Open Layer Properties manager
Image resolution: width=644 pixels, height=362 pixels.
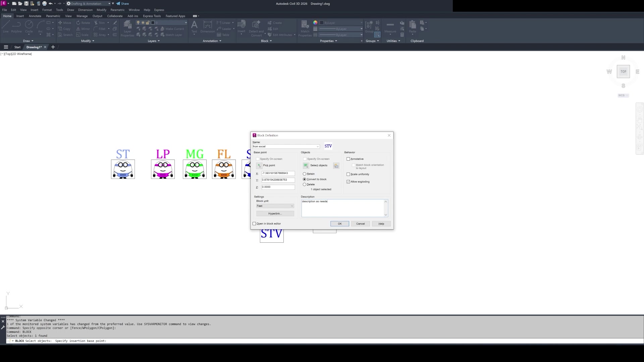point(127,28)
